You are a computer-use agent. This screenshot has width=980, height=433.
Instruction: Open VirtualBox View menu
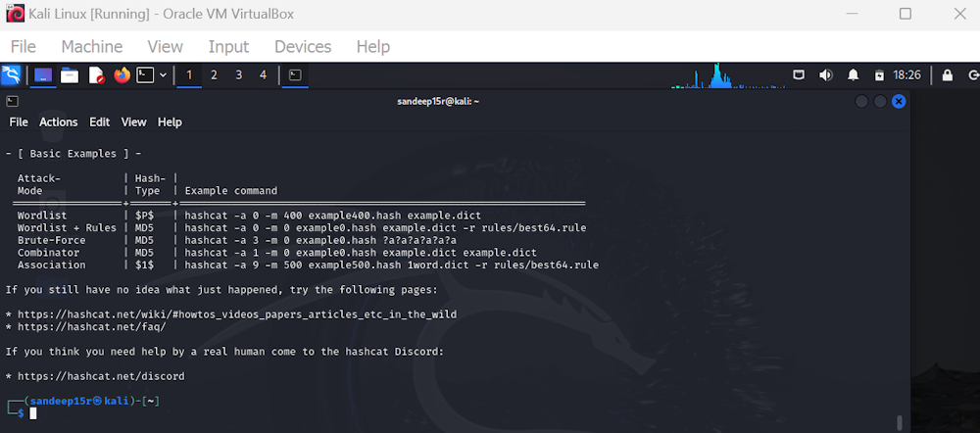point(165,47)
